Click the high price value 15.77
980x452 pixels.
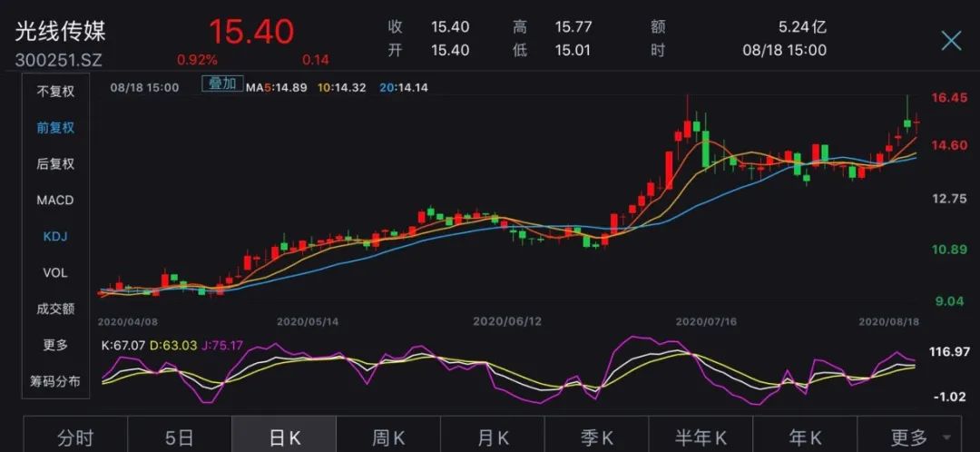(x=573, y=27)
